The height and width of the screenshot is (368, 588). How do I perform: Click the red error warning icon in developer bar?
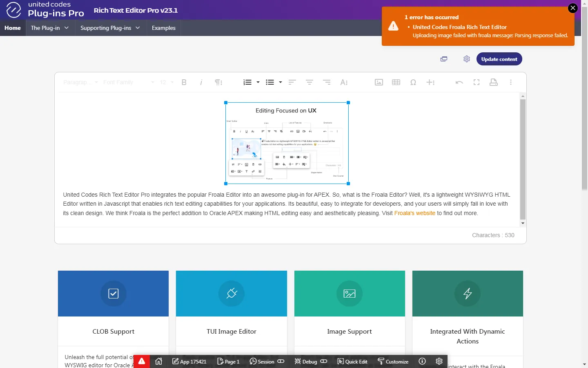tap(142, 361)
